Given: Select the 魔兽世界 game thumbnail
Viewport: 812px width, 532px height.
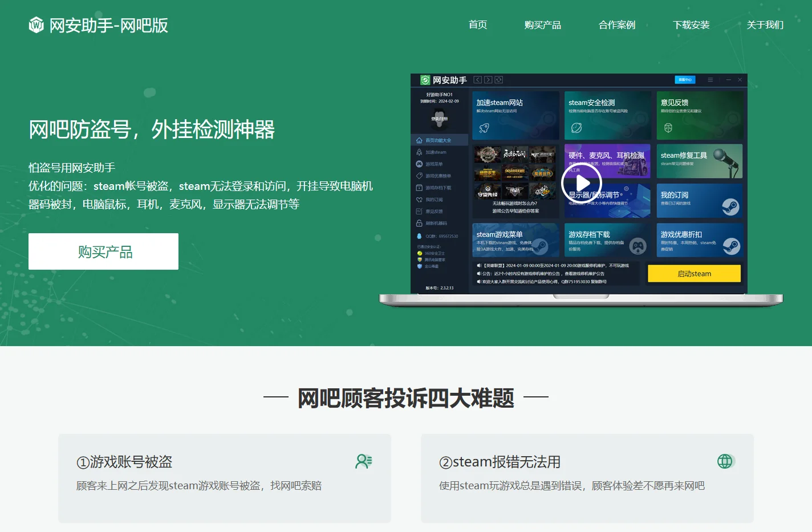Looking at the screenshot, I should 542,172.
